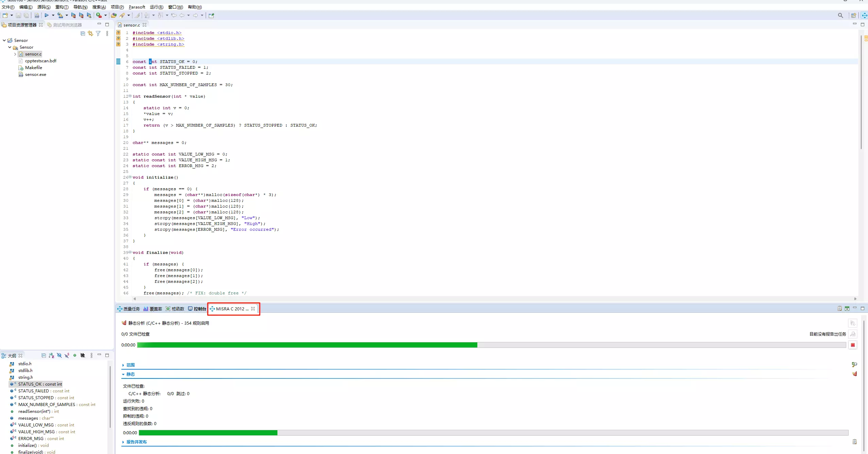
Task: Select readSensor(int*) in the outline
Action: click(x=34, y=411)
